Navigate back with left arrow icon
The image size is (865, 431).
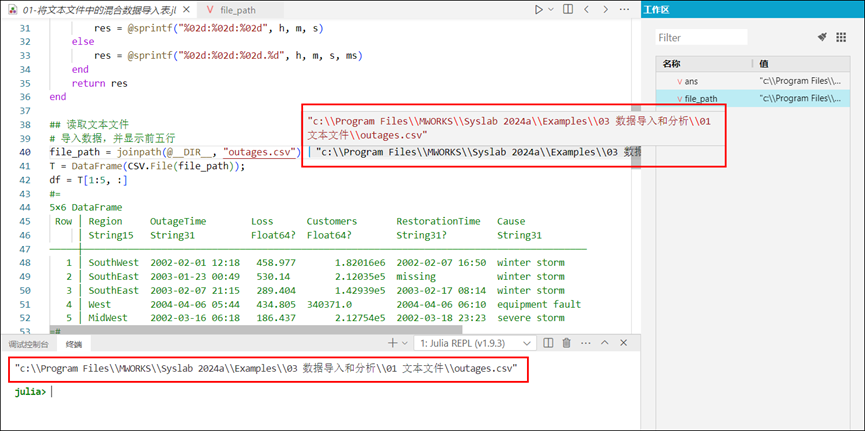click(x=586, y=9)
